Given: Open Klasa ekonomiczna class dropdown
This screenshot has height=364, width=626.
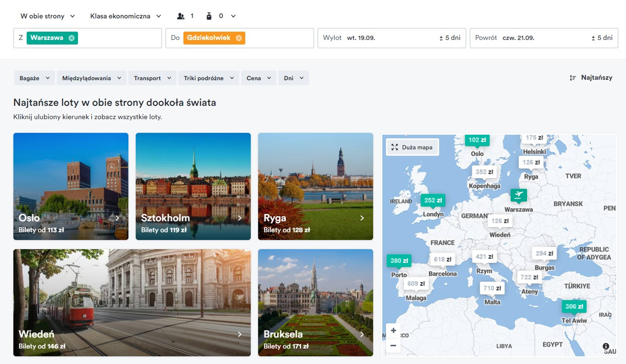Looking at the screenshot, I should tap(126, 16).
